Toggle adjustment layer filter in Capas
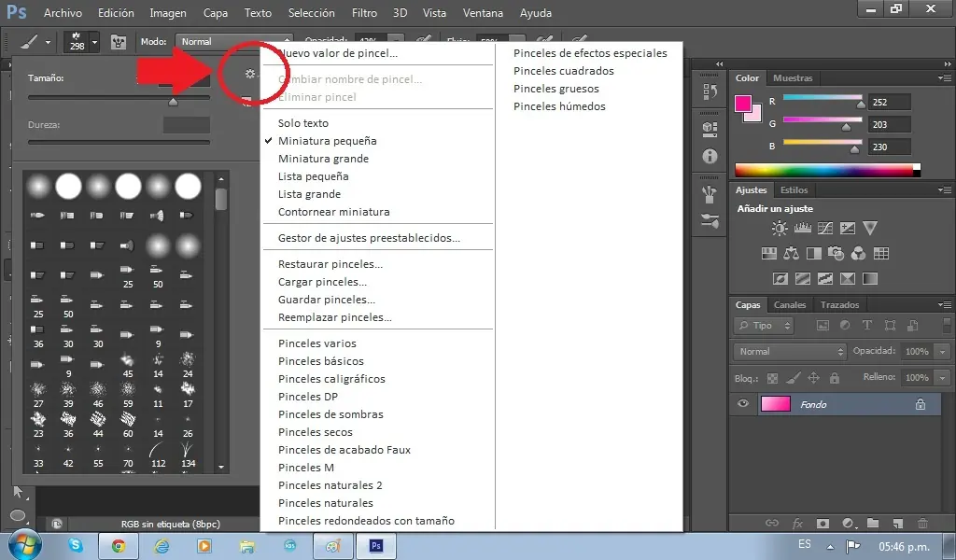 pos(845,326)
